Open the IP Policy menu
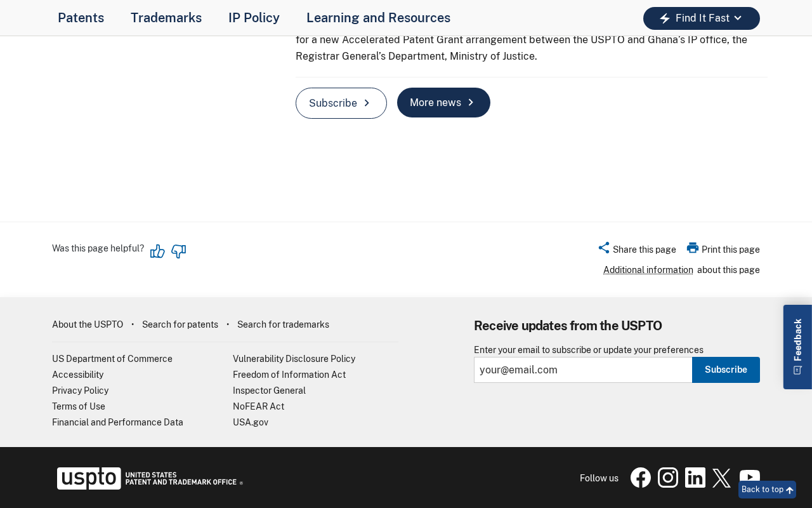The image size is (812, 508). coord(254,18)
